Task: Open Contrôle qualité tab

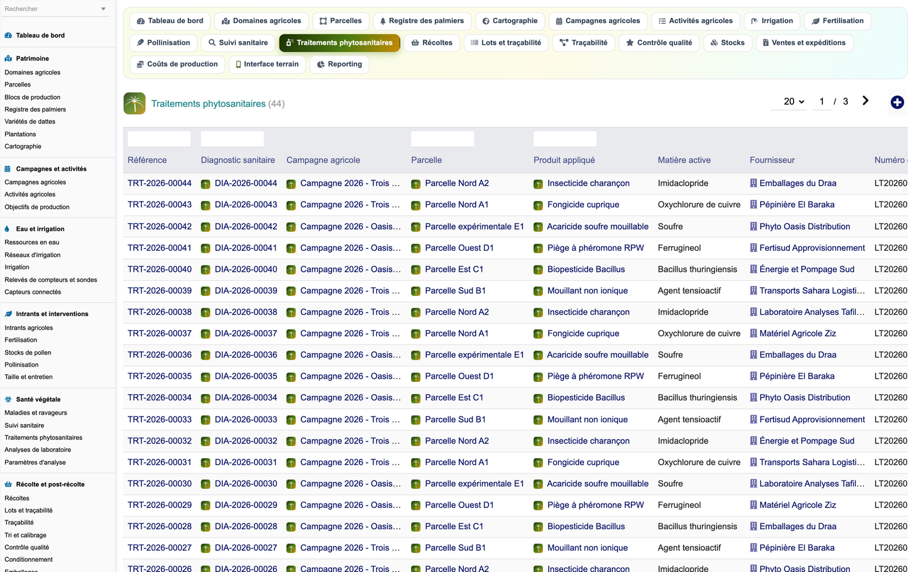Action: point(659,43)
